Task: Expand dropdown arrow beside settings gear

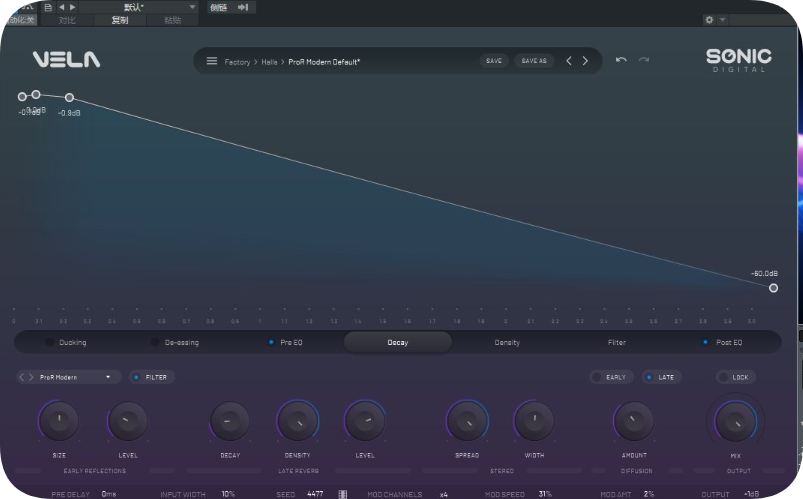Action: point(722,19)
